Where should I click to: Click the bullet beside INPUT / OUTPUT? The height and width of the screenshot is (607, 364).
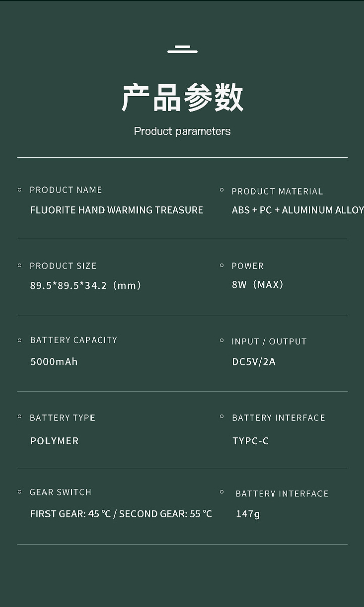click(222, 341)
